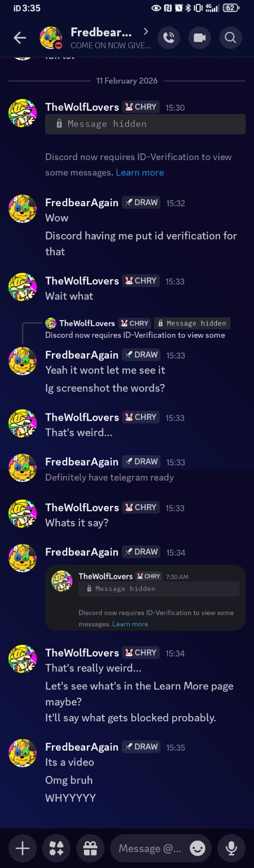Open TheWolfLovers avatar next to "Wait what"

23,287
